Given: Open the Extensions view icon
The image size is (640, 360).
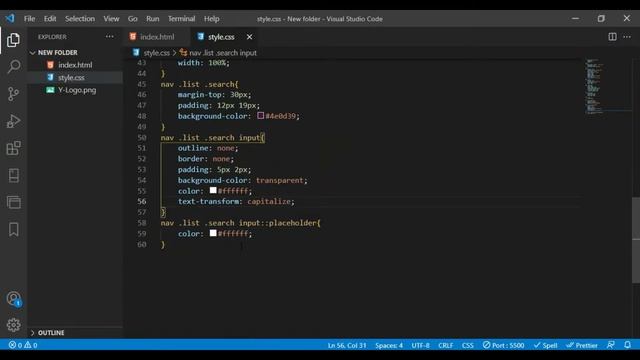Looking at the screenshot, I should [x=13, y=148].
